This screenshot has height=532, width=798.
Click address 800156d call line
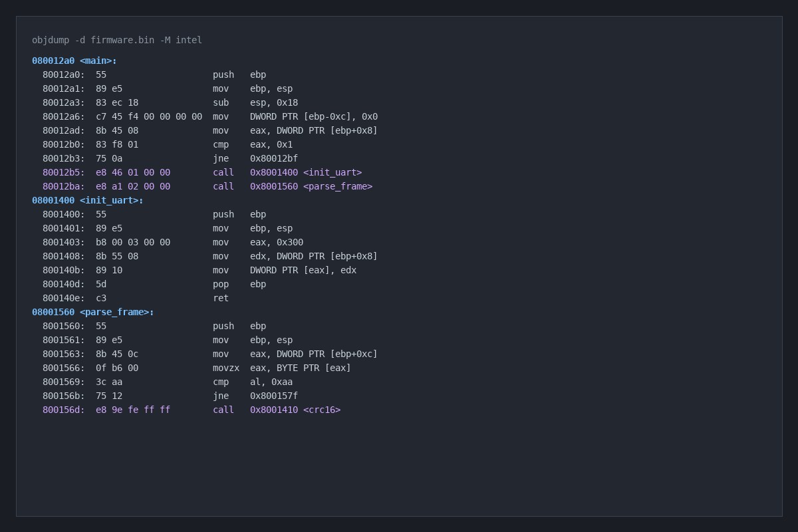coord(192,410)
